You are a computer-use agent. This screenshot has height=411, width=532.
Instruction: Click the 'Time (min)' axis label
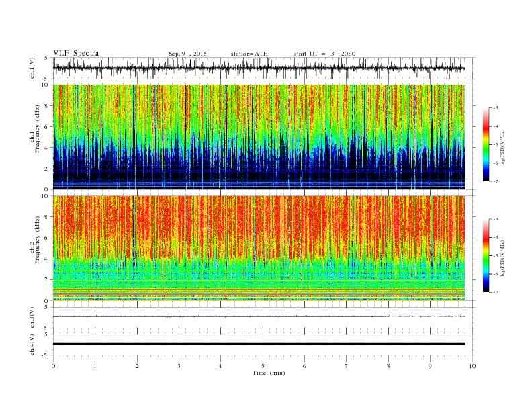click(x=269, y=373)
